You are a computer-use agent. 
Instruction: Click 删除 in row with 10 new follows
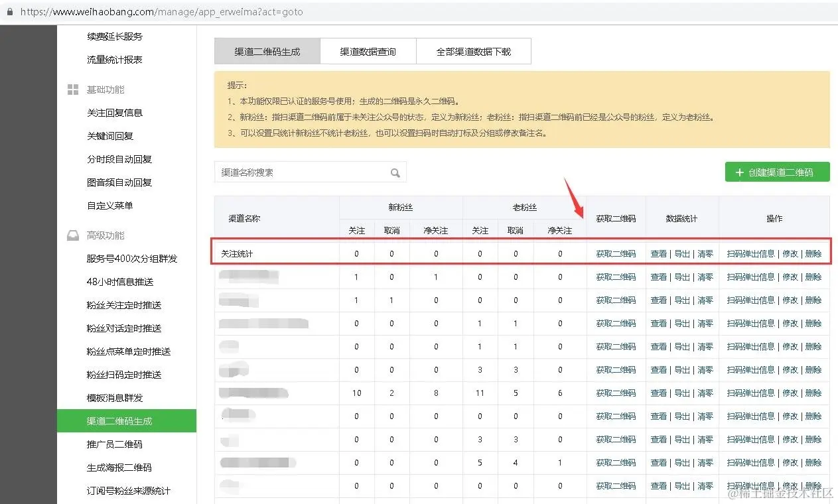[x=813, y=393]
